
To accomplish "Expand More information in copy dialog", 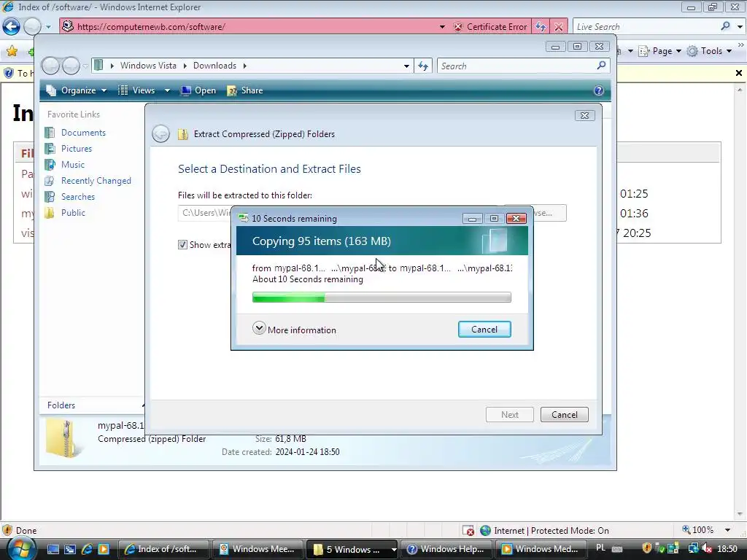I will (x=294, y=330).
